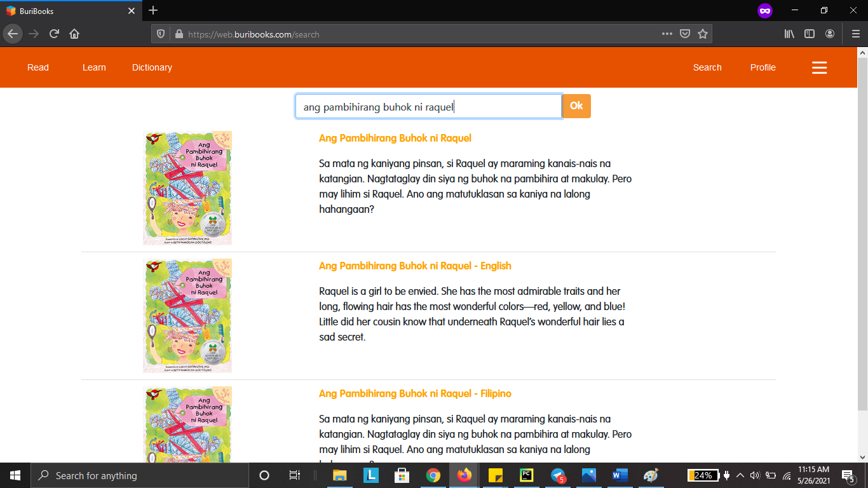The height and width of the screenshot is (488, 868).
Task: Open Paint from the taskbar
Action: click(651, 475)
